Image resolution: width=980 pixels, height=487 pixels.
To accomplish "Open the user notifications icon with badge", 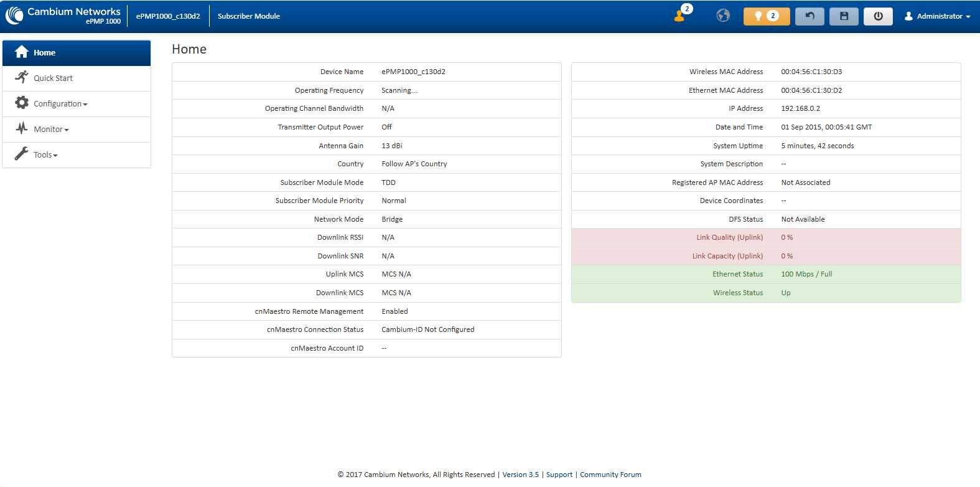I will click(x=683, y=14).
